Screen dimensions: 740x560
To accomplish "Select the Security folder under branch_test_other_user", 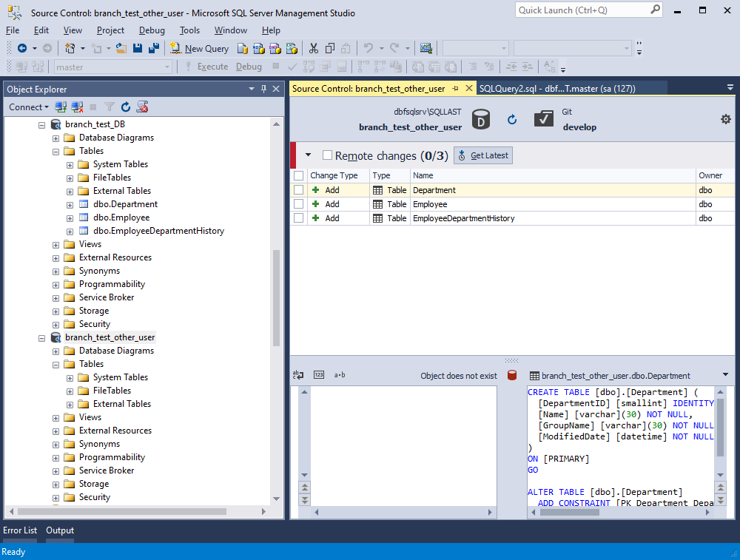I will pyautogui.click(x=95, y=497).
